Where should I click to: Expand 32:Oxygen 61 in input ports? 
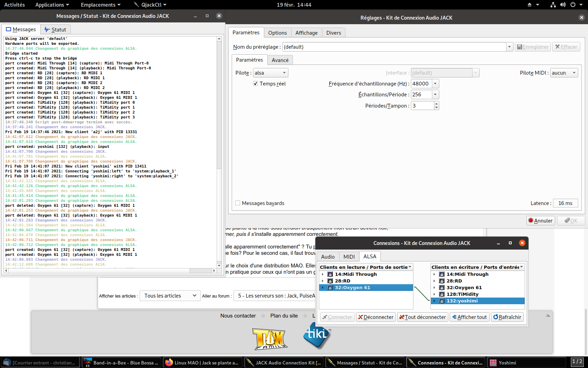tap(434, 288)
